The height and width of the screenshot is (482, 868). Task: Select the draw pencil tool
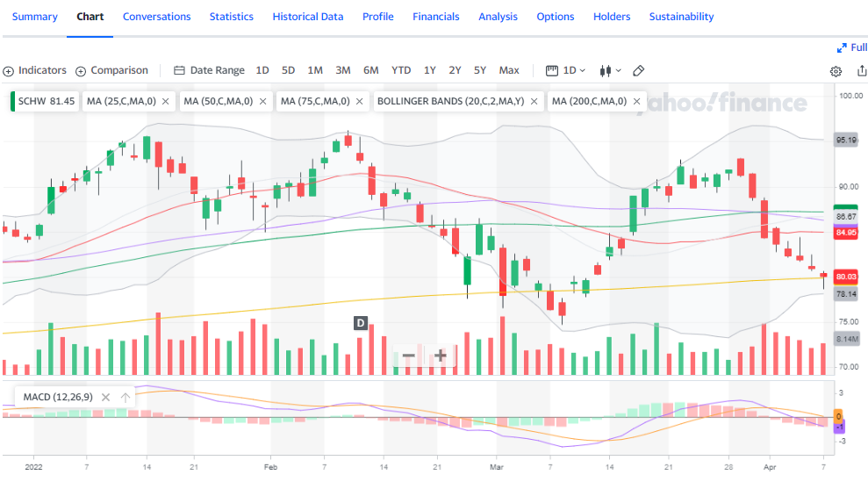point(639,70)
